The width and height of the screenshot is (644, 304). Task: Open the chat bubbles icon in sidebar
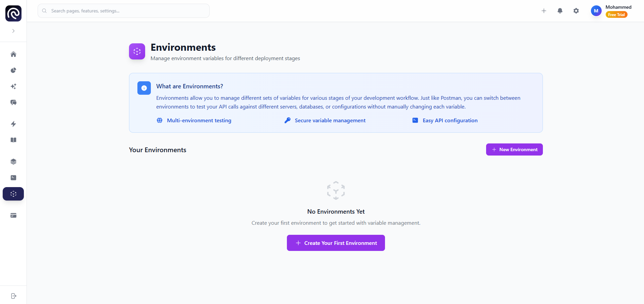13,102
